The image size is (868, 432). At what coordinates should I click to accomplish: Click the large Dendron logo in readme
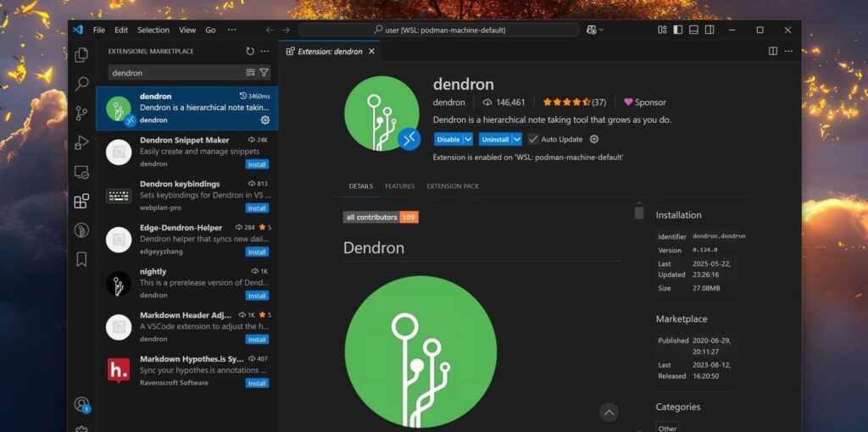[x=420, y=352]
